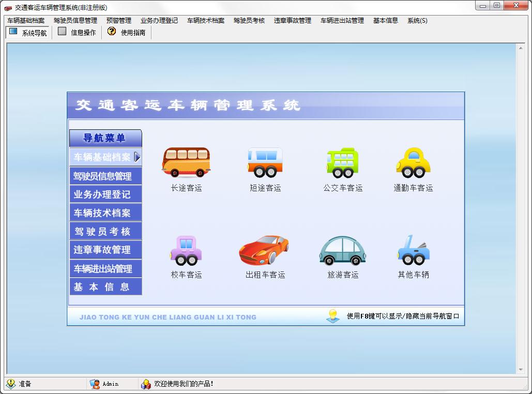Open the 预警管理 menu
The image size is (532, 394).
119,21
